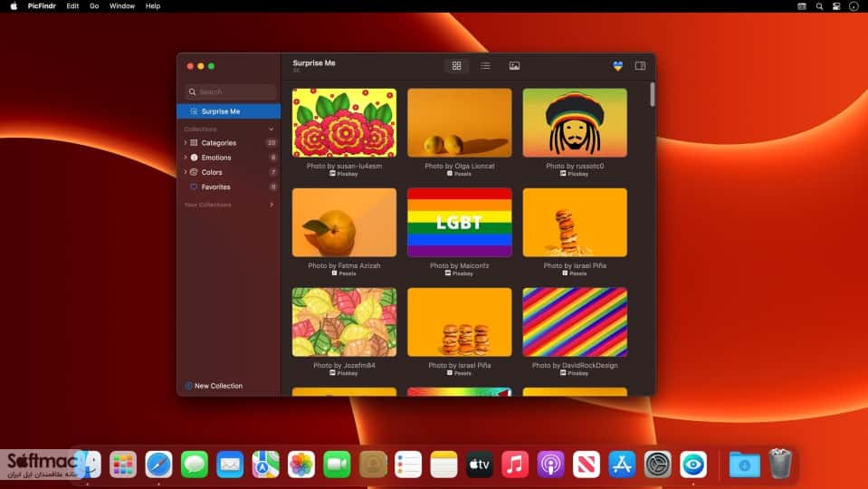Image resolution: width=868 pixels, height=489 pixels.
Task: Open the Go menu
Action: click(x=94, y=6)
